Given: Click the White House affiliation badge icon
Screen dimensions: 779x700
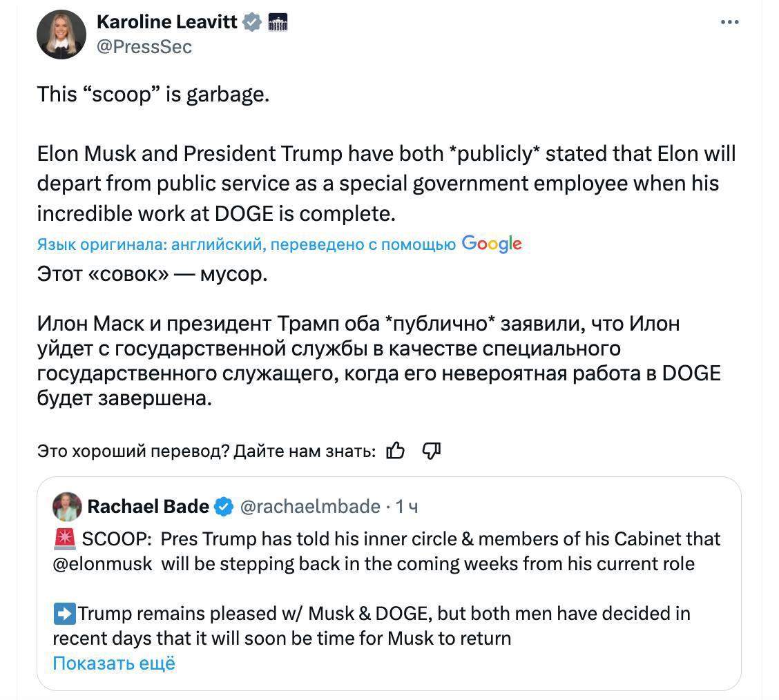Looking at the screenshot, I should coord(277,22).
